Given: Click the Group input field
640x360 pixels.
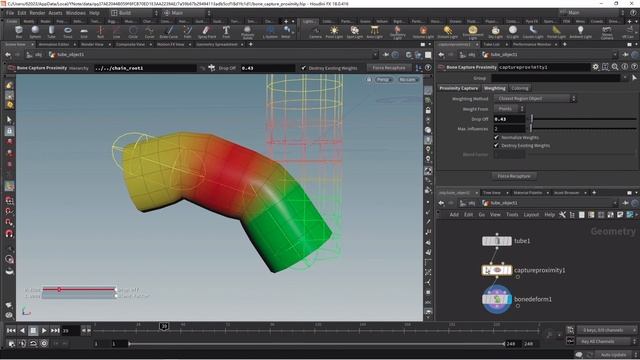Looking at the screenshot, I should click(x=556, y=78).
